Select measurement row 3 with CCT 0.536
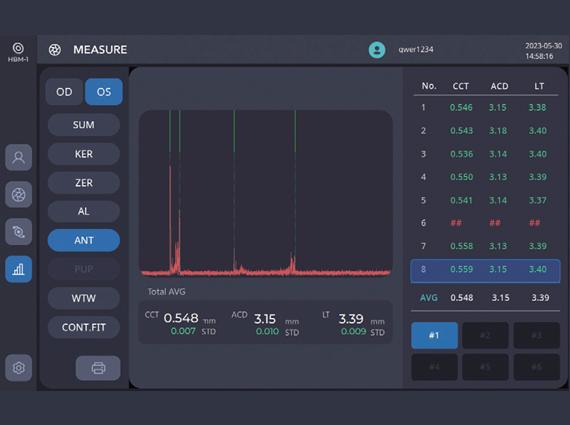This screenshot has height=425, width=570. tap(485, 154)
